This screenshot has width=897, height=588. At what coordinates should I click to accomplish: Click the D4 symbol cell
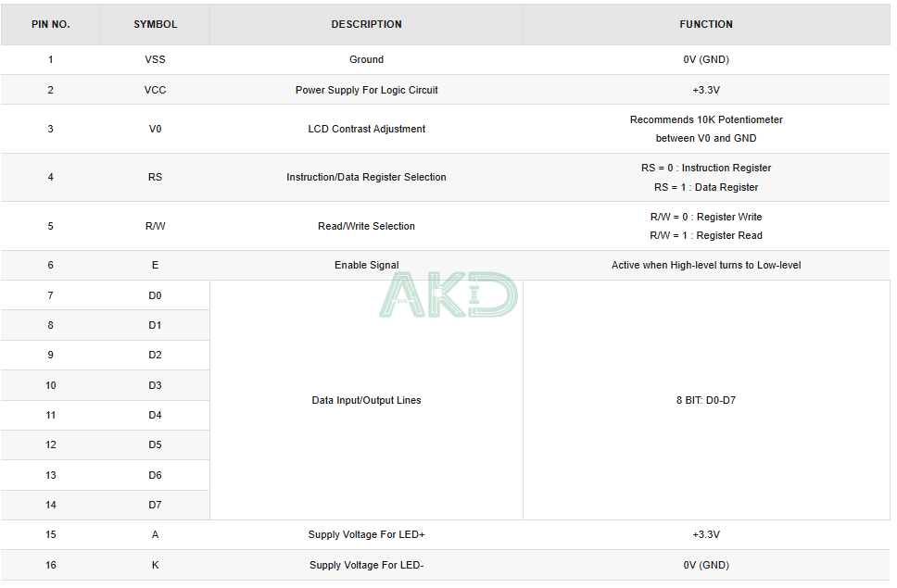tap(155, 416)
